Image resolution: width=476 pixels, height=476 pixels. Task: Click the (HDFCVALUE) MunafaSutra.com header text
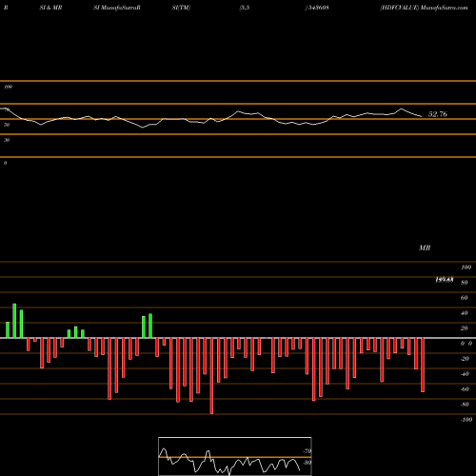(x=424, y=8)
